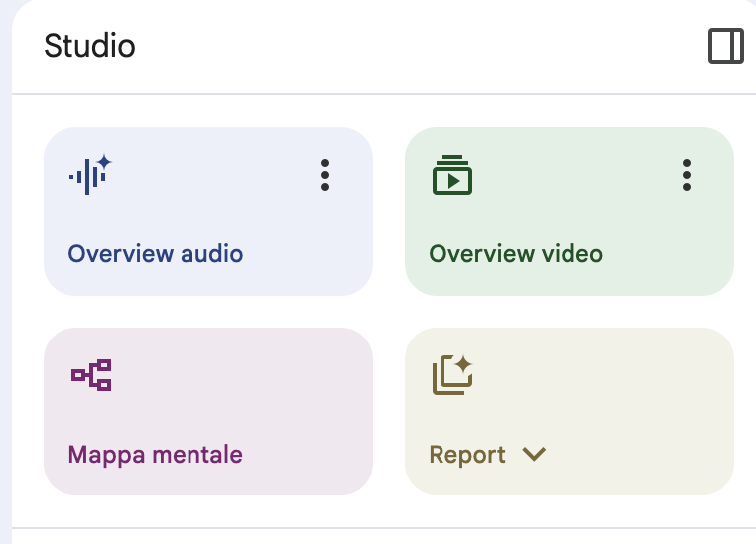The height and width of the screenshot is (544, 756).
Task: Click the Report text label
Action: coord(467,455)
